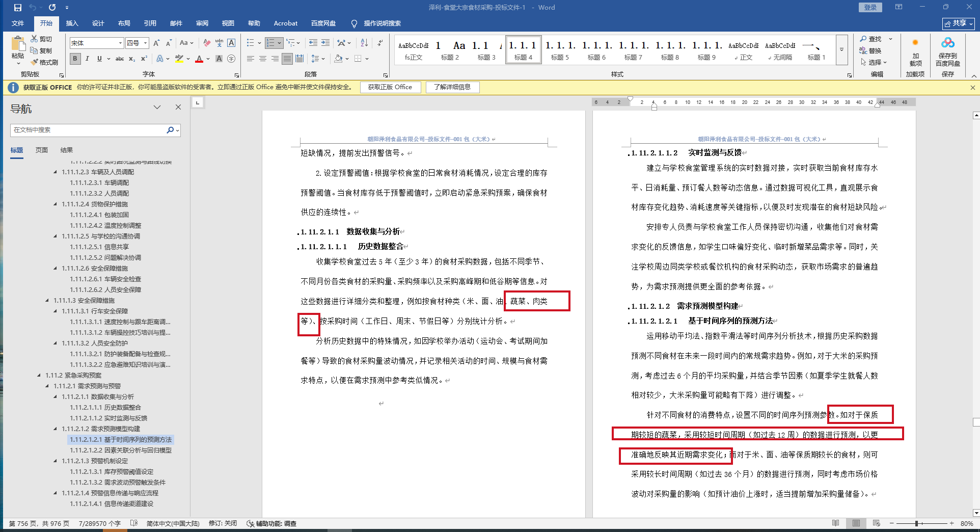Copy selection with 复制
Screen dimensions: 980x532
click(41, 50)
